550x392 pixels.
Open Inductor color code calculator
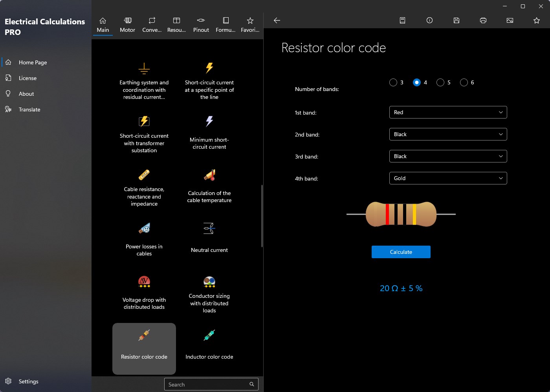click(x=209, y=348)
